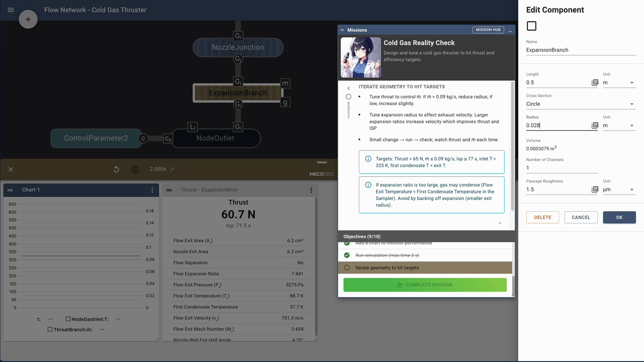Open the Thrust chart kebab menu
The width and height of the screenshot is (644, 362).
click(312, 190)
